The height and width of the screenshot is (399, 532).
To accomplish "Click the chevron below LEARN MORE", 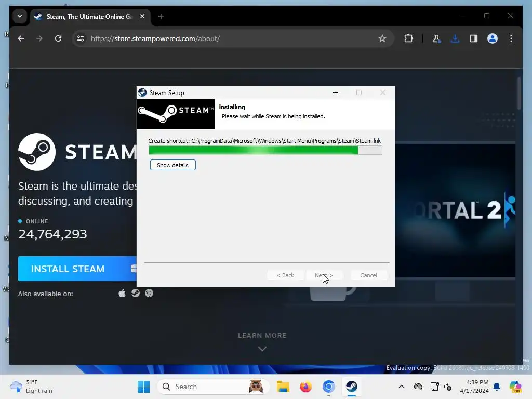I will 262,349.
